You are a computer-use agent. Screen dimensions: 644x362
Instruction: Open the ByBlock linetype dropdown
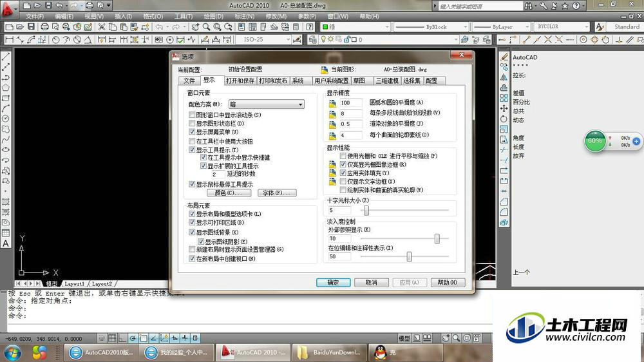click(x=431, y=26)
